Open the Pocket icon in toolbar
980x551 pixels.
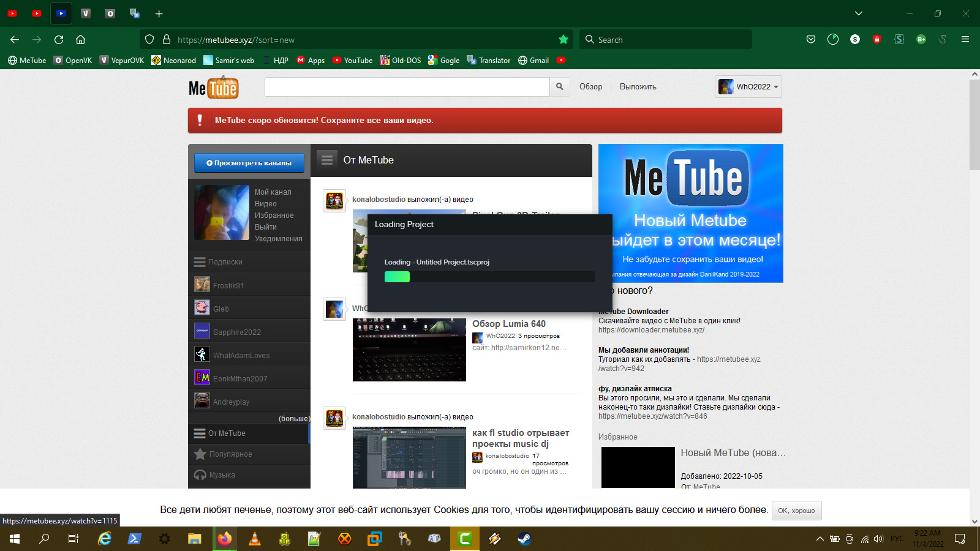[x=811, y=40]
